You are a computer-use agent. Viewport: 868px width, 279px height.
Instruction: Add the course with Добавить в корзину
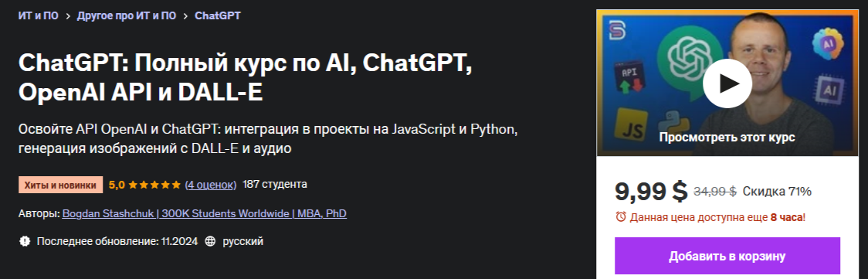[727, 257]
